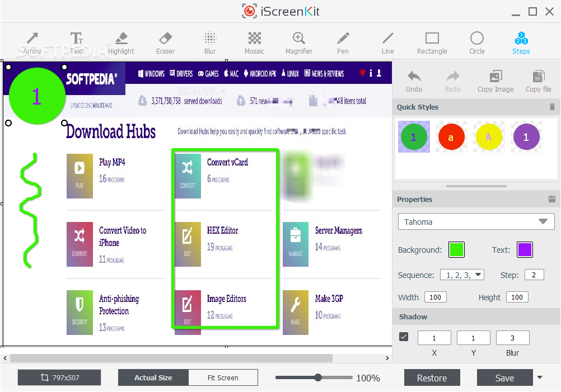Toggle the Shadow checkbox
The height and width of the screenshot is (392, 561).
404,337
